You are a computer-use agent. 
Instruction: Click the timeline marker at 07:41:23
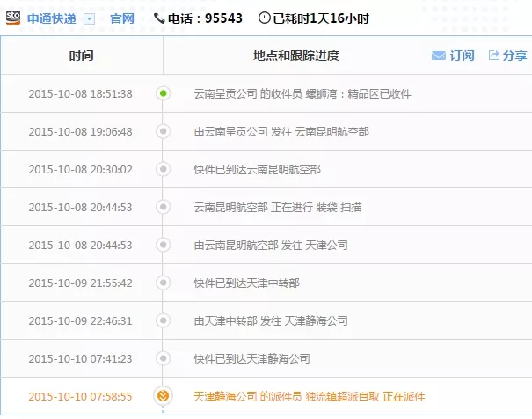coord(164,358)
